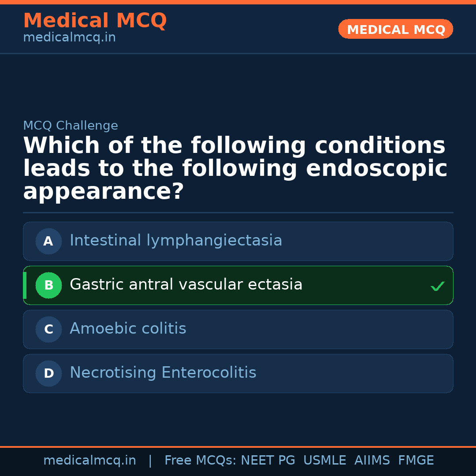This screenshot has height=476, width=476.
Task: Click the letter D circle badge
Action: pyautogui.click(x=48, y=373)
